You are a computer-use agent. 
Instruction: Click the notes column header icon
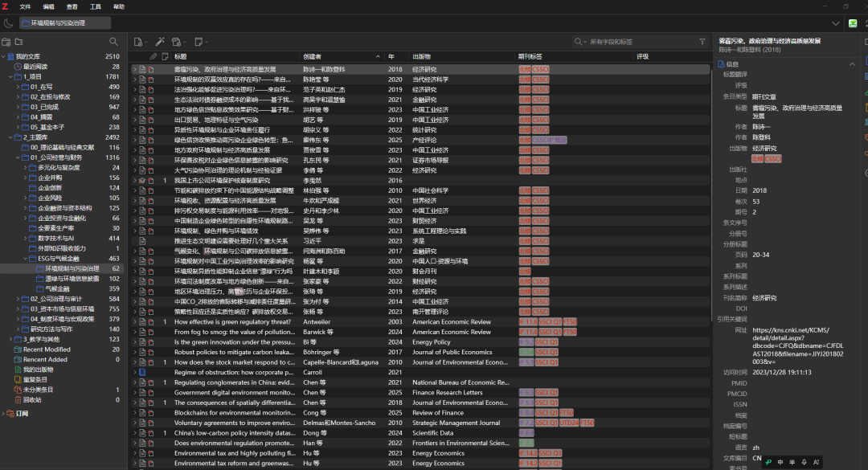click(x=165, y=56)
